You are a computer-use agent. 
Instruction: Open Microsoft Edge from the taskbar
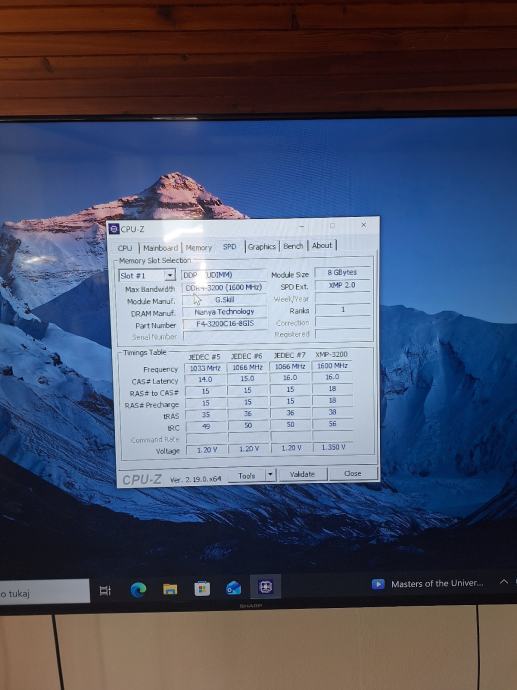tap(138, 589)
